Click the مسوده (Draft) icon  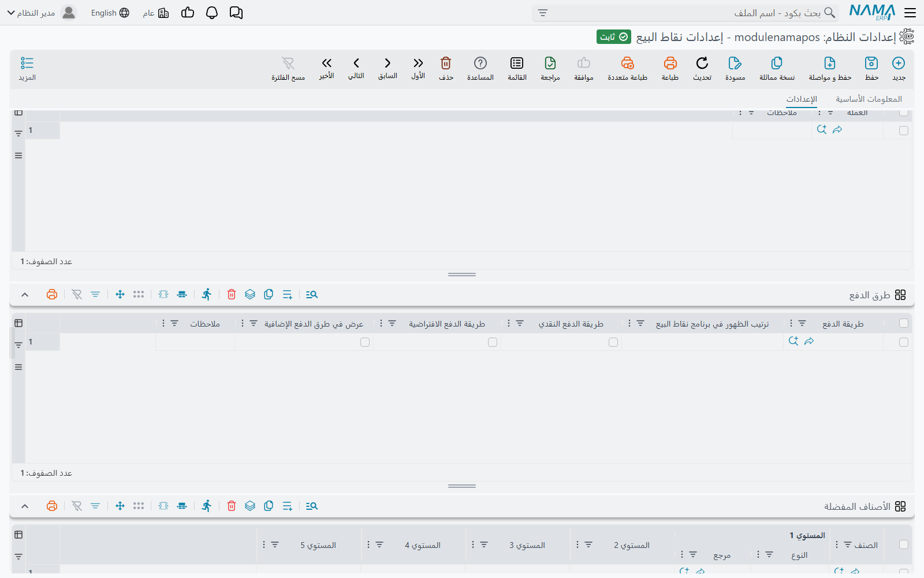pos(735,63)
